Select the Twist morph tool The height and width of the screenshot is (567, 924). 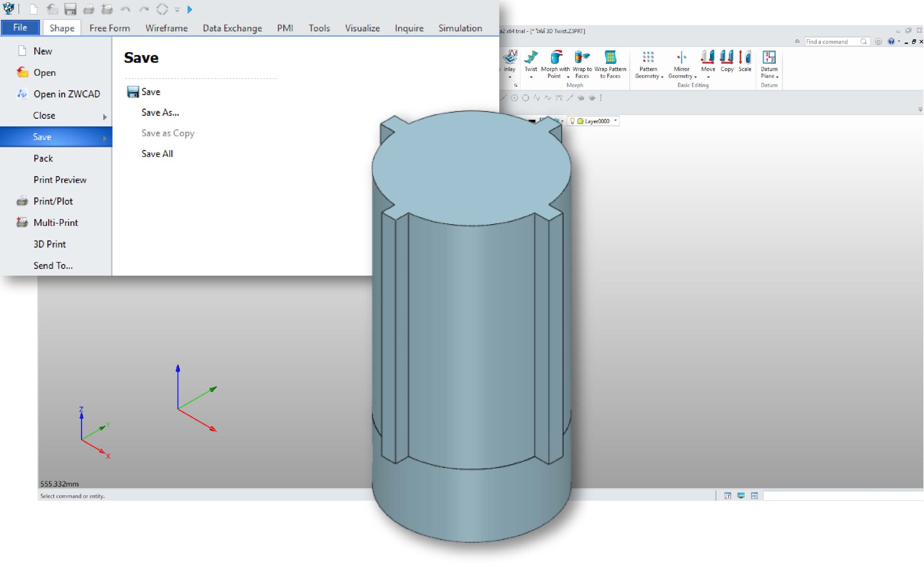(x=531, y=60)
